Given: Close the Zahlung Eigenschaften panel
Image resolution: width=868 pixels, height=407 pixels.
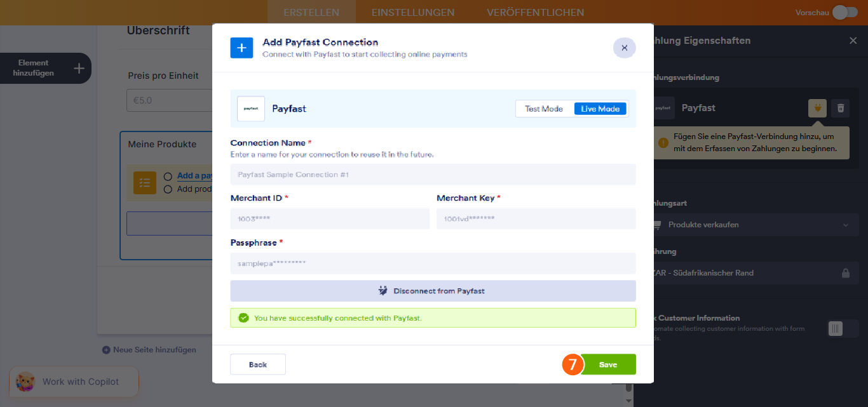Looking at the screenshot, I should (853, 41).
